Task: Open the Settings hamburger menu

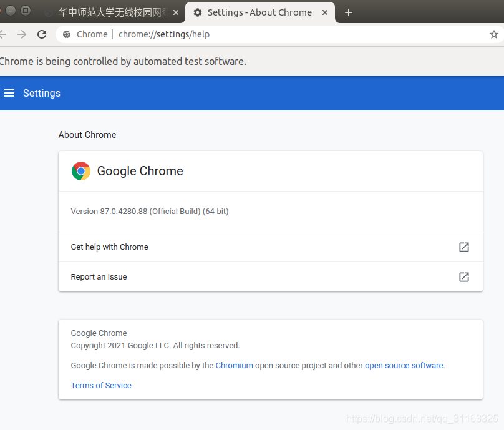Action: click(9, 93)
